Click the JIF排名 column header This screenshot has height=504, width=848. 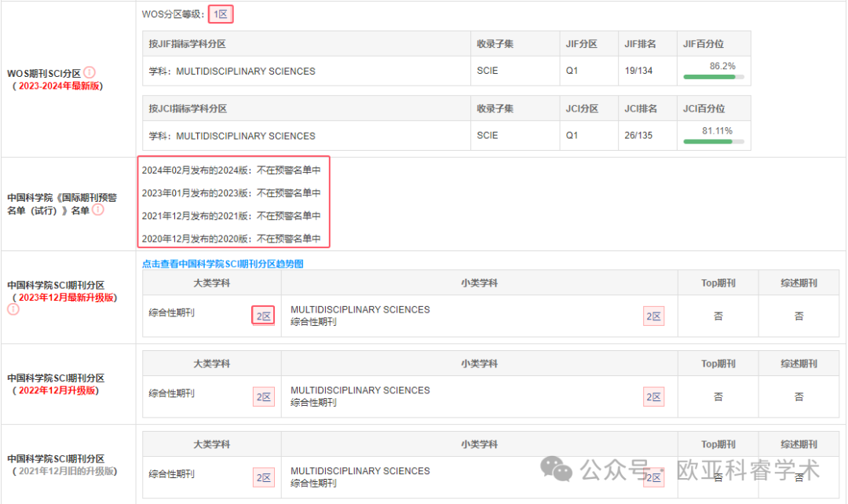pyautogui.click(x=641, y=44)
